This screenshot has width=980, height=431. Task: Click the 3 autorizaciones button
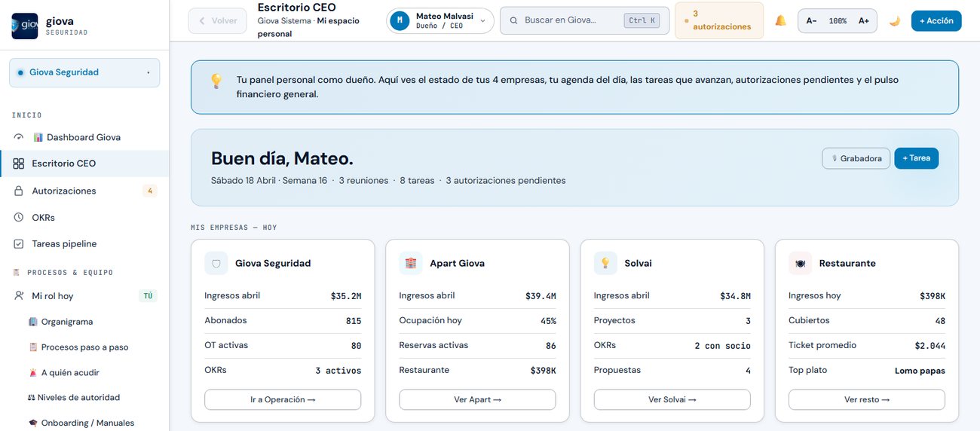pos(719,20)
